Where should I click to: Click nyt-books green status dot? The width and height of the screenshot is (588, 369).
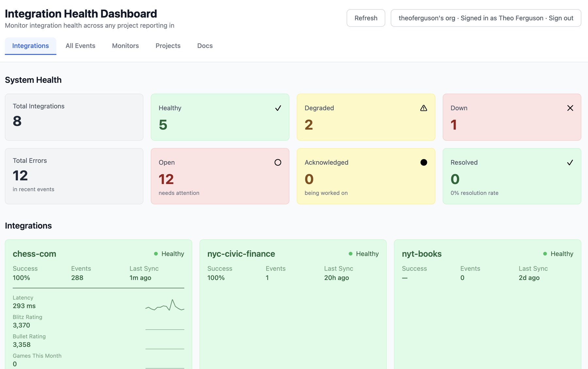click(x=545, y=254)
